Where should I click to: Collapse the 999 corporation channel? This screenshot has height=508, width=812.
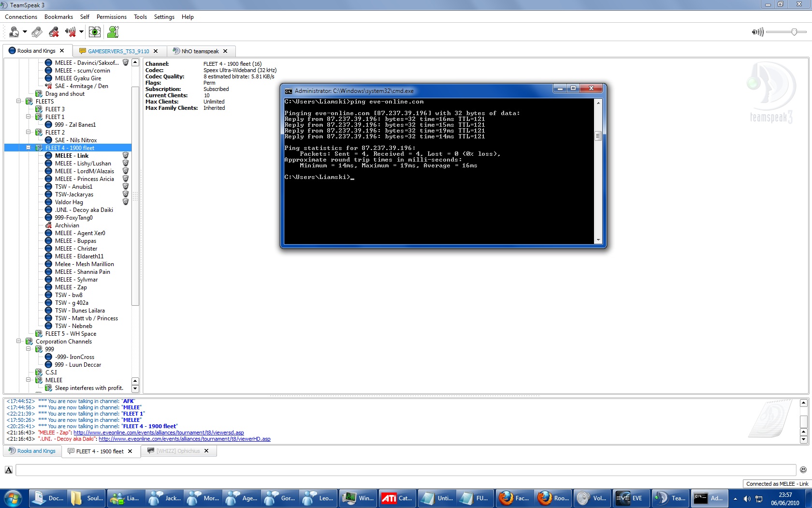coord(29,349)
